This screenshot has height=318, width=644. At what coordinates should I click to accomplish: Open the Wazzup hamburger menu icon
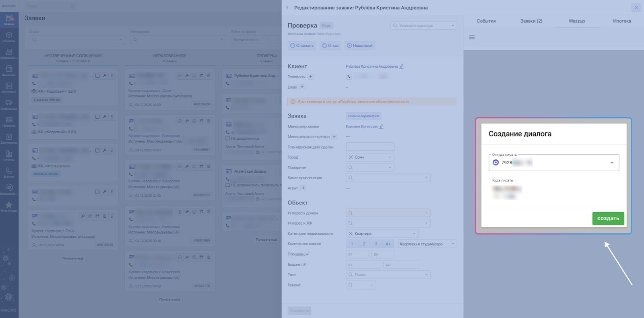(x=472, y=37)
